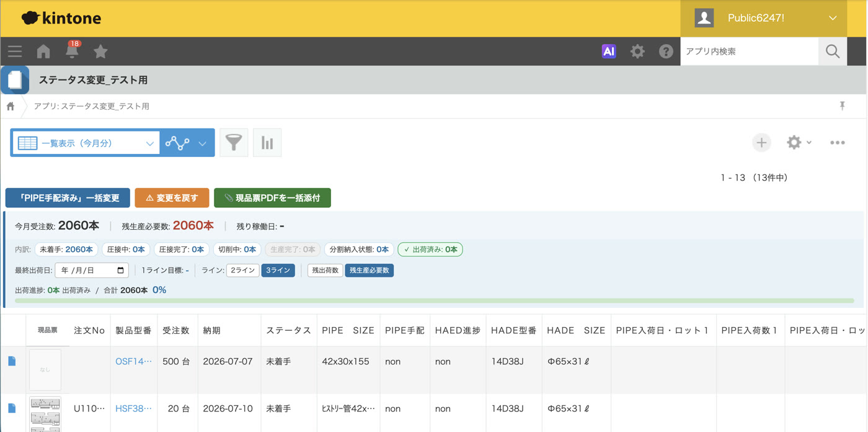This screenshot has height=432, width=868.
Task: Open app settings gear icon
Action: point(794,143)
